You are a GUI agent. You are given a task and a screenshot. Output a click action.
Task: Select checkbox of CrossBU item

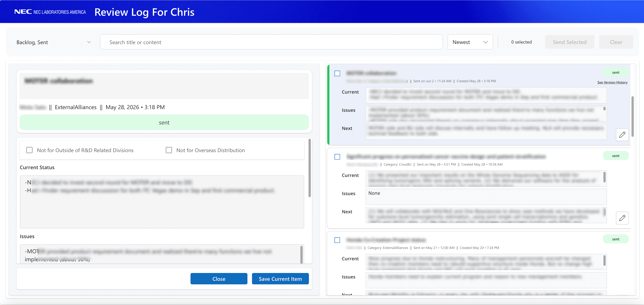337,157
